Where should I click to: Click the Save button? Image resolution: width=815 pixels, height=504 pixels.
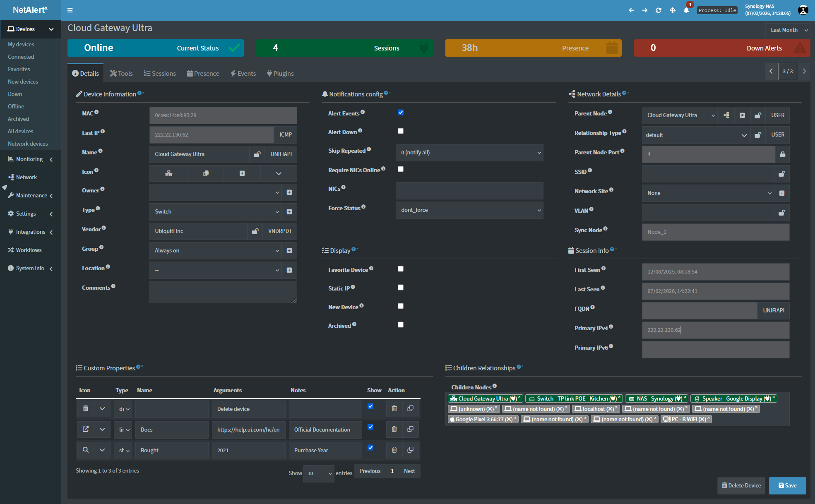point(787,486)
